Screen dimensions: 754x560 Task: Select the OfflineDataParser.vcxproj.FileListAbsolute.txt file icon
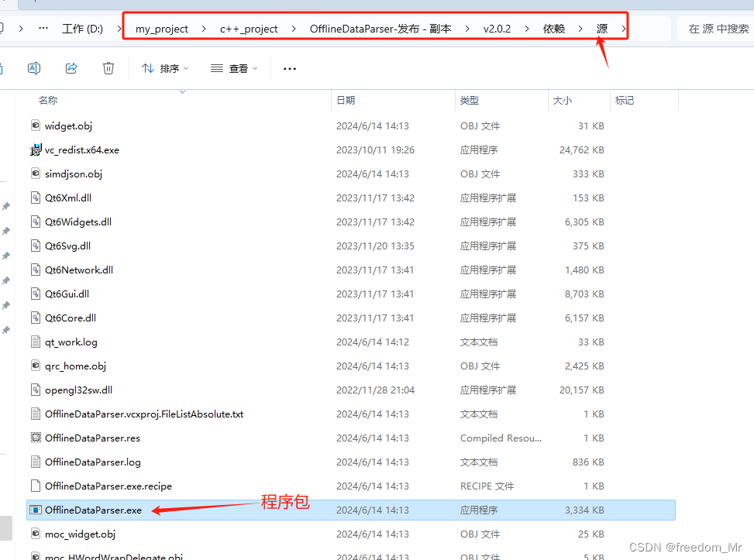(36, 414)
